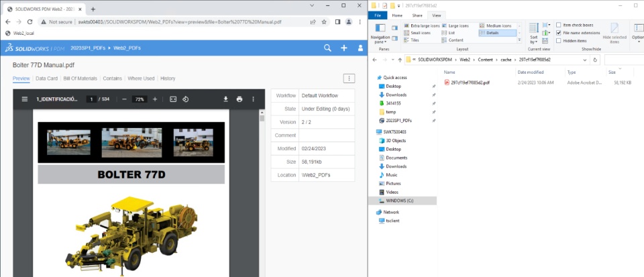Go to Web2_PDFs breadcrumb

(x=127, y=48)
